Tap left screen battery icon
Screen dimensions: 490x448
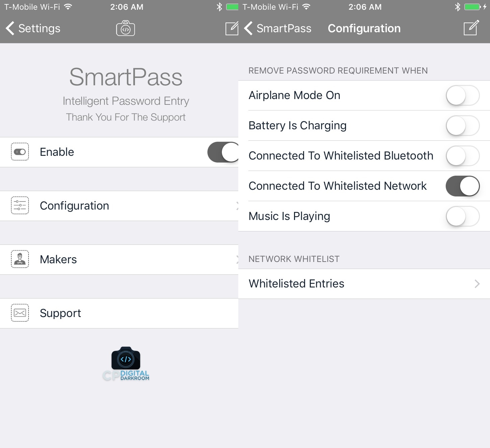[232, 7]
